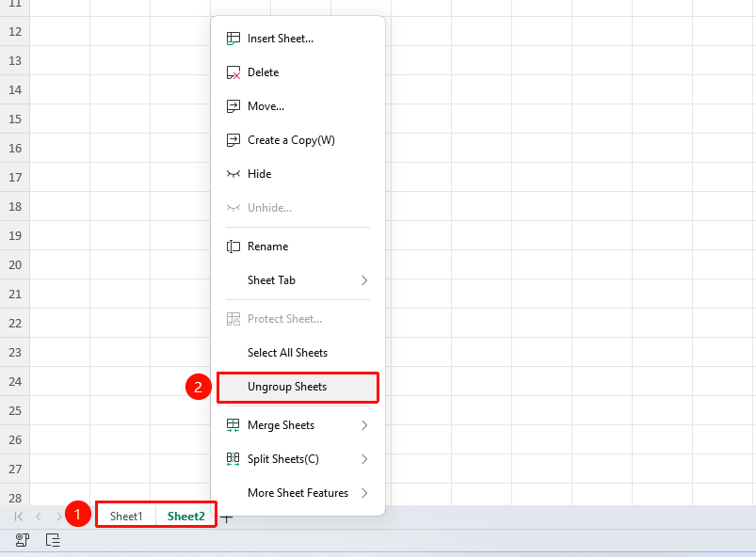Select the Rename menu entry
The width and height of the screenshot is (756, 557).
[298, 247]
